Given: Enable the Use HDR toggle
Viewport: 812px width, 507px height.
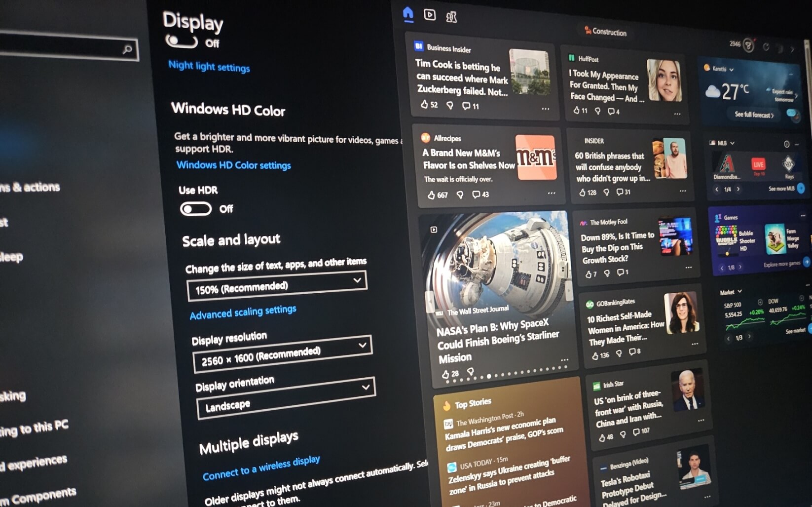Looking at the screenshot, I should point(196,209).
